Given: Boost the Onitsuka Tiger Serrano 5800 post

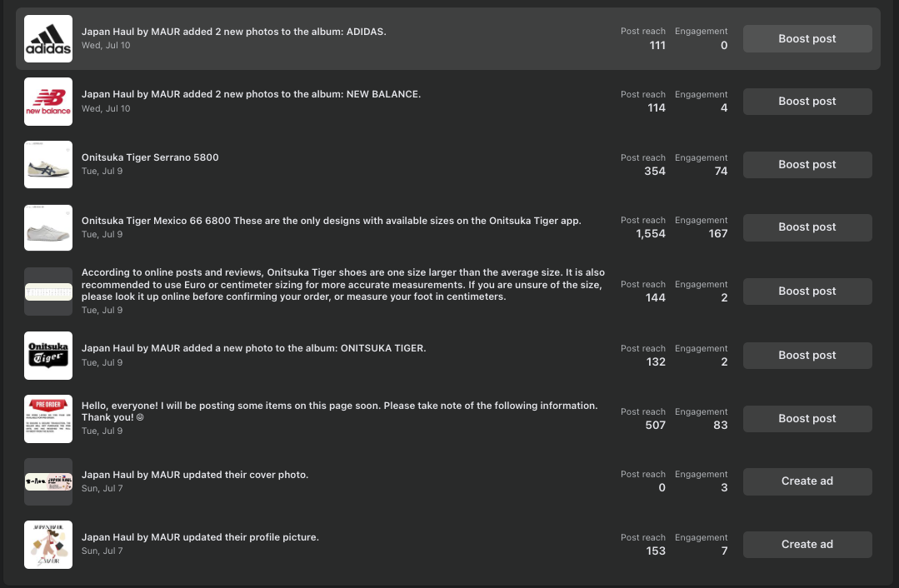Looking at the screenshot, I should click(807, 165).
